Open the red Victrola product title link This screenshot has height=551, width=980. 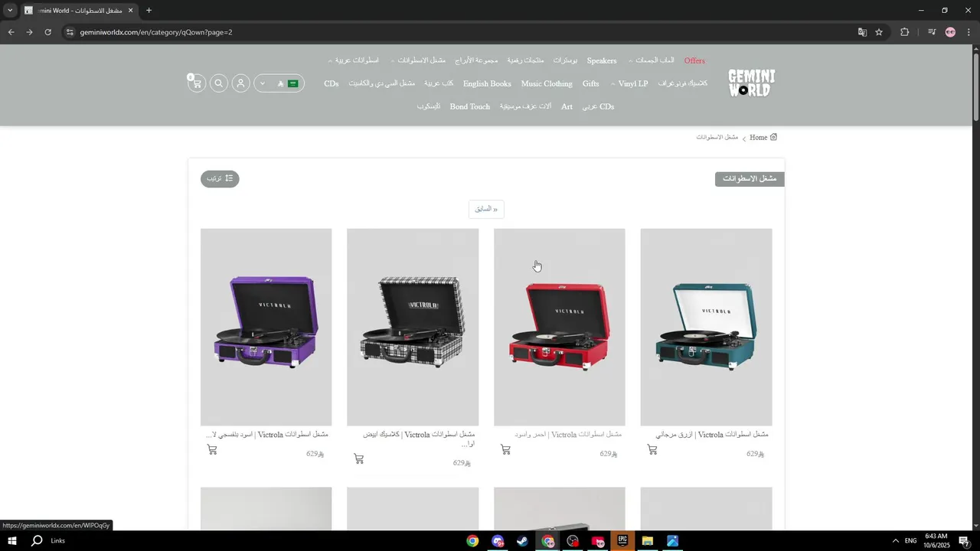coord(568,435)
